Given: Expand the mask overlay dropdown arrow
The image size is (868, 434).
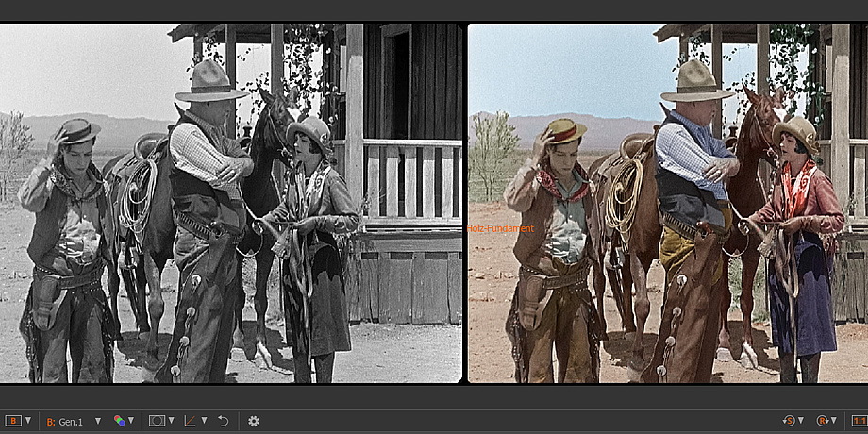Looking at the screenshot, I should point(171,421).
